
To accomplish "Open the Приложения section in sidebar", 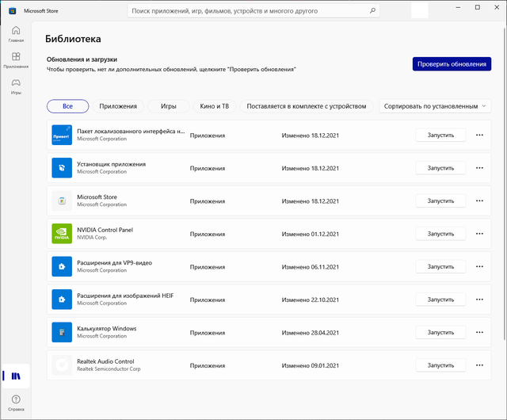I will pos(16,60).
